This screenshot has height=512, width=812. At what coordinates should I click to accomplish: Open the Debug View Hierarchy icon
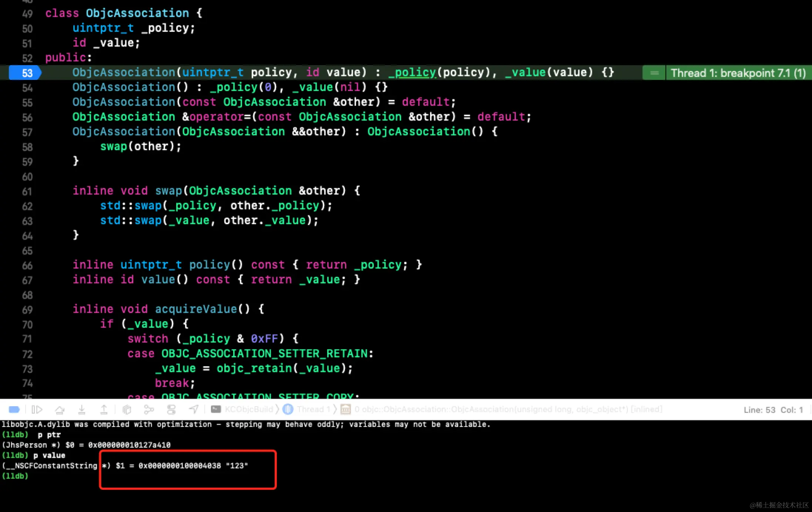tap(127, 410)
